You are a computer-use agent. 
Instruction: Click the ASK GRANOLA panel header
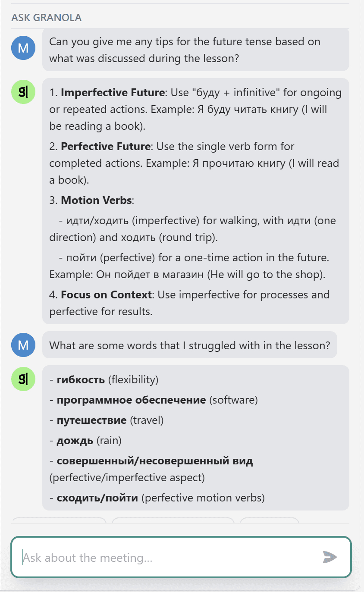click(x=47, y=18)
